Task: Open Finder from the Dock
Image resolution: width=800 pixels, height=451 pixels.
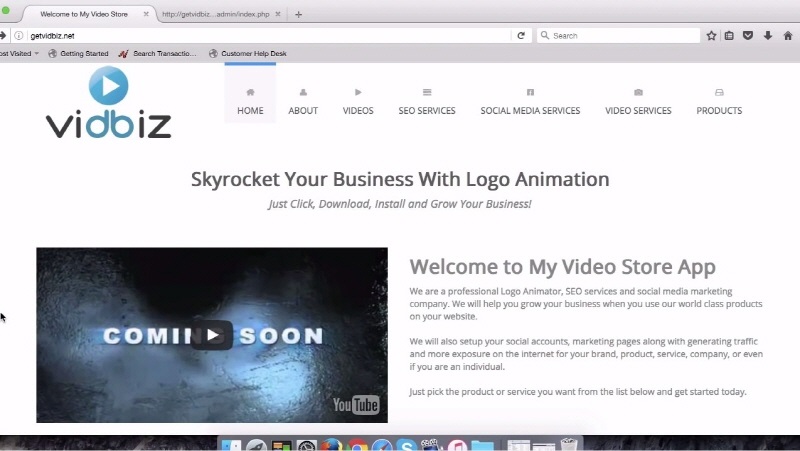Action: [231, 445]
